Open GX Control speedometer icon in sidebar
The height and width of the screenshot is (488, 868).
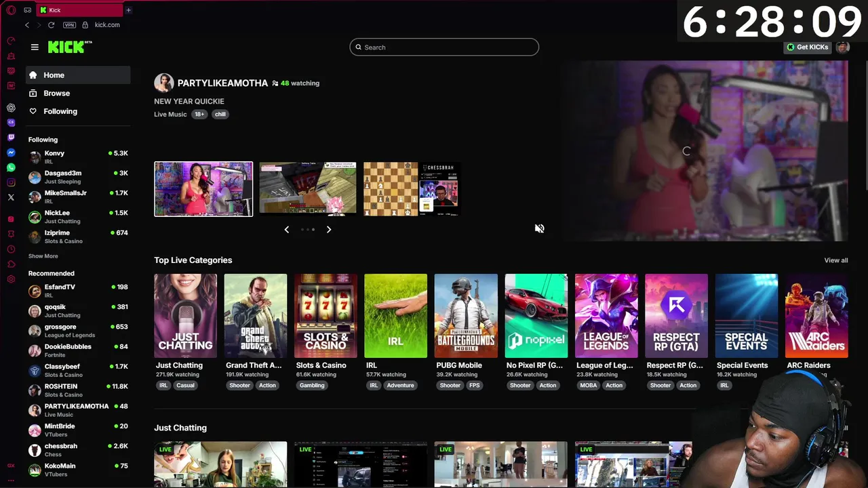point(11,41)
